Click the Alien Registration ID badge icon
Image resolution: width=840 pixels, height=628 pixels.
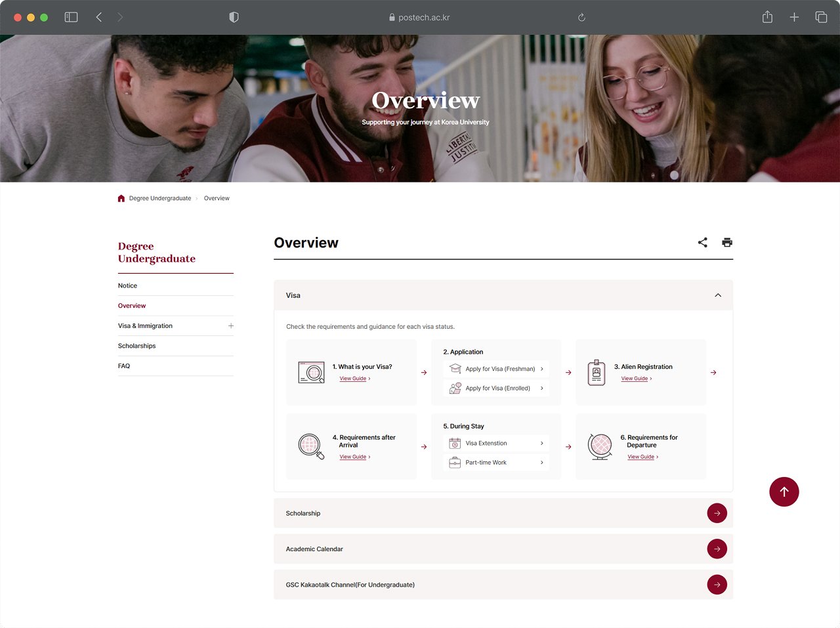(x=597, y=372)
